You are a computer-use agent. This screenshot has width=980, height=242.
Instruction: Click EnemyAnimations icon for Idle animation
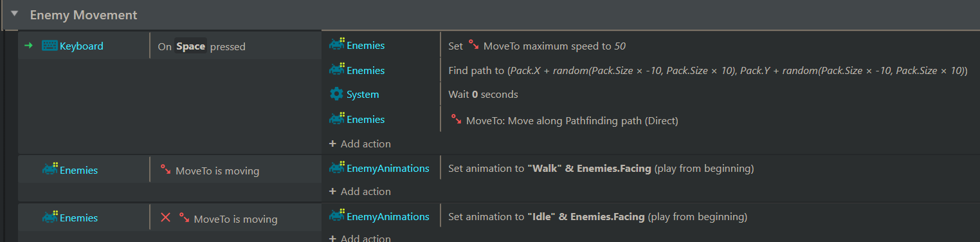tap(337, 216)
